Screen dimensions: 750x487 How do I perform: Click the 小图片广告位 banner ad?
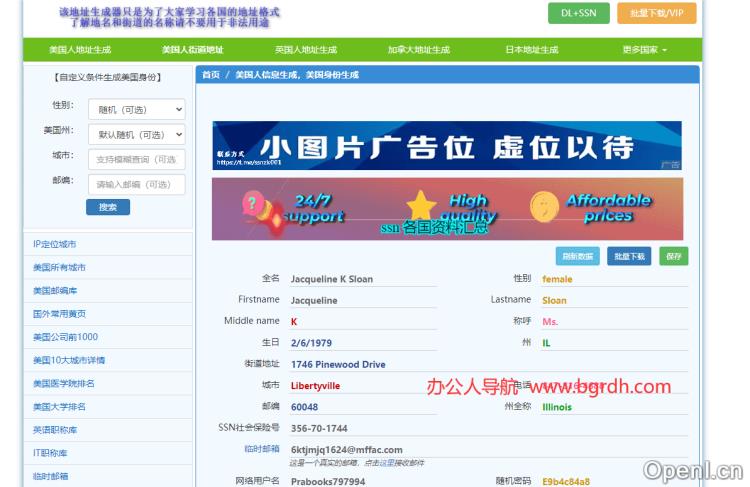446,146
